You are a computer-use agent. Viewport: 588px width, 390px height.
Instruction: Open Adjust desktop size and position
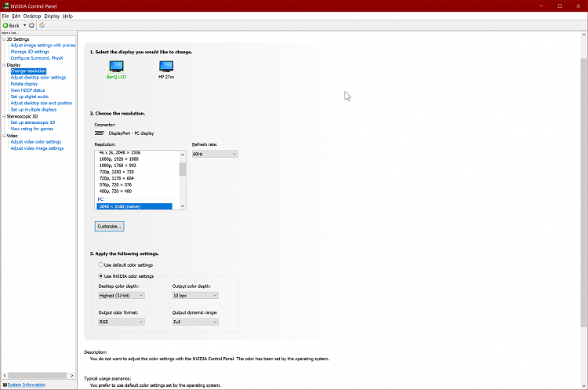click(42, 103)
